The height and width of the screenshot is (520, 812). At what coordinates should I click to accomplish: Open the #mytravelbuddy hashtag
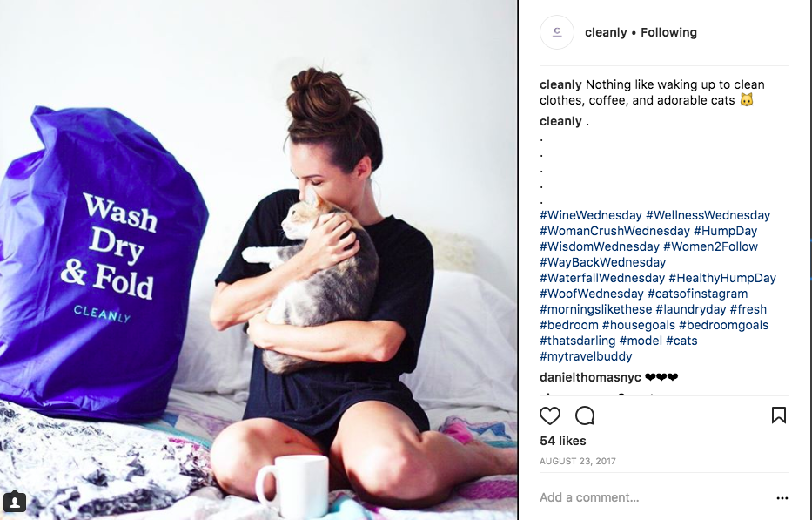pyautogui.click(x=586, y=357)
